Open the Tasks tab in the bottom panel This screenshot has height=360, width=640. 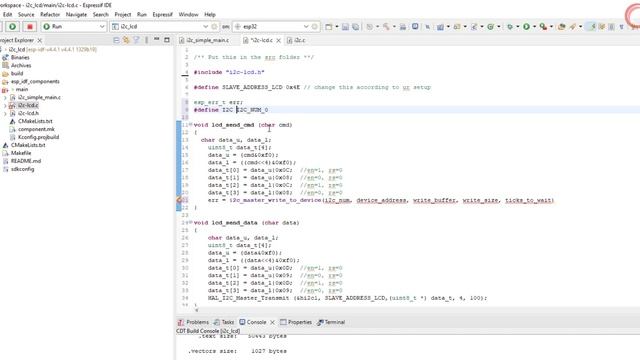224,322
